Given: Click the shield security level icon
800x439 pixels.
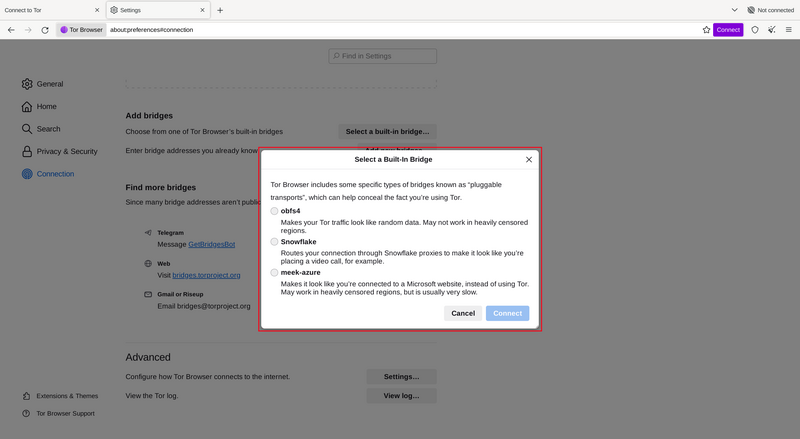Looking at the screenshot, I should tap(755, 30).
